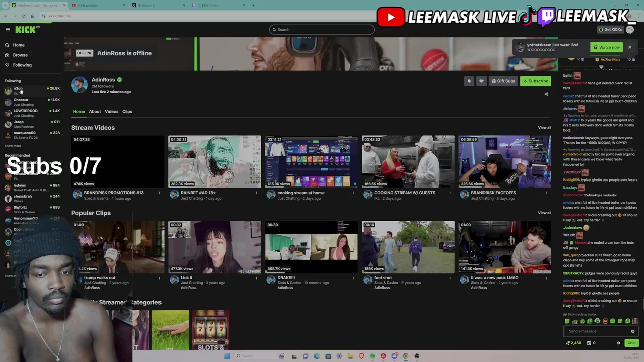Click the Kick logo
Screen dimensions: 644x362
click(25, 30)
